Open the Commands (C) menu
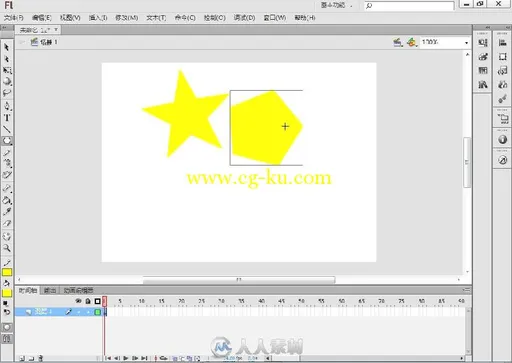 pos(185,18)
